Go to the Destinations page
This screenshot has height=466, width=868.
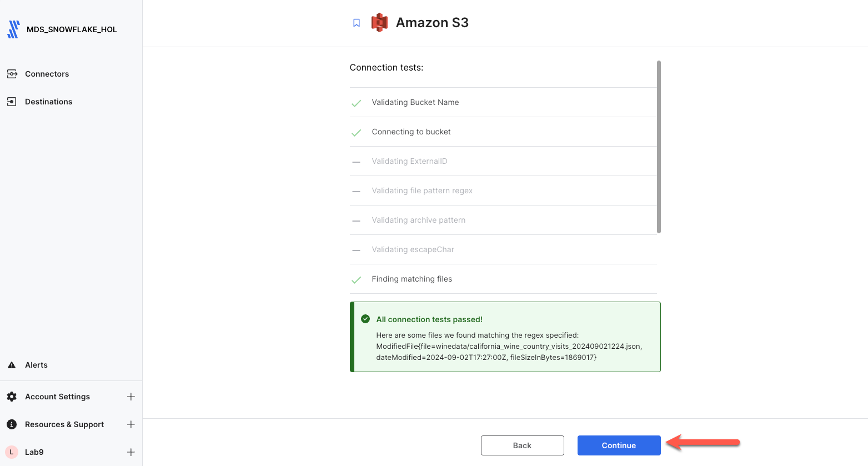[x=48, y=102]
